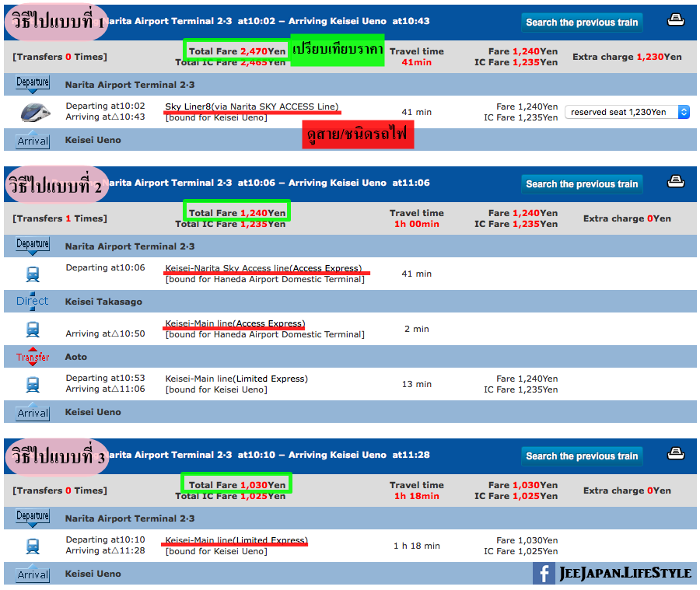The image size is (700, 590).
Task: Click the Keisei Takasago station name
Action: (103, 302)
